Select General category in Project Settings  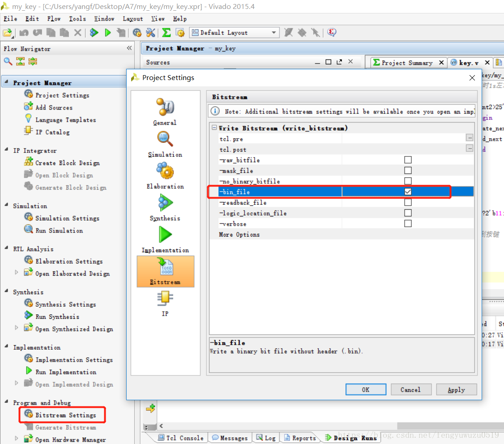pos(165,112)
